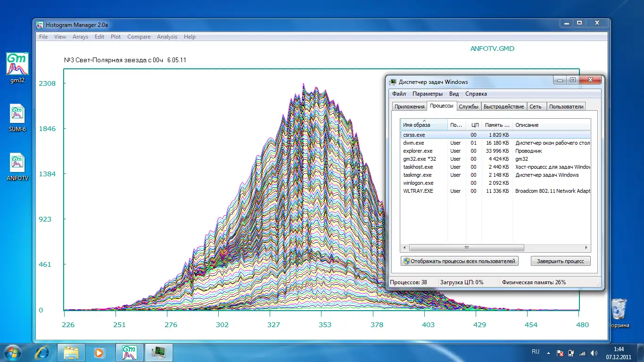Open the Analysis menu
Viewport: 644px width, 362px height.
167,37
